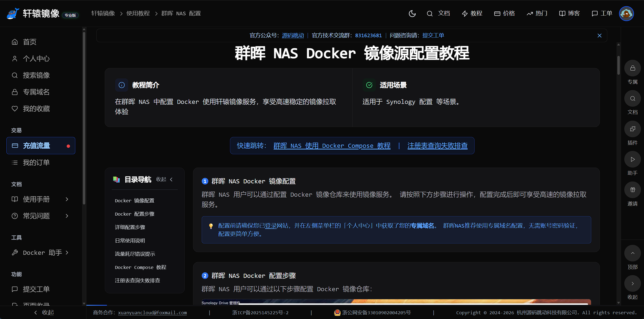Click the 适用场景 checkmark icon
Screen dimensions: 644x319
369,85
